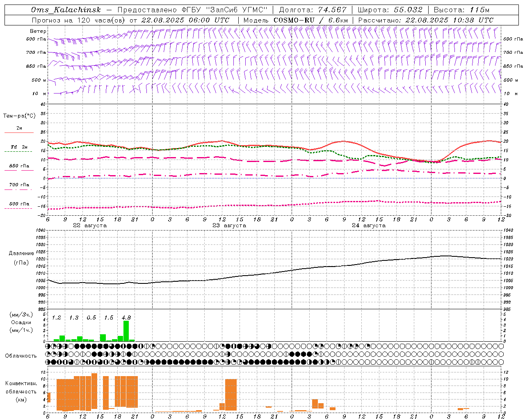Click the red 2м temperature legend line
The image size is (525, 420).
click(19, 132)
